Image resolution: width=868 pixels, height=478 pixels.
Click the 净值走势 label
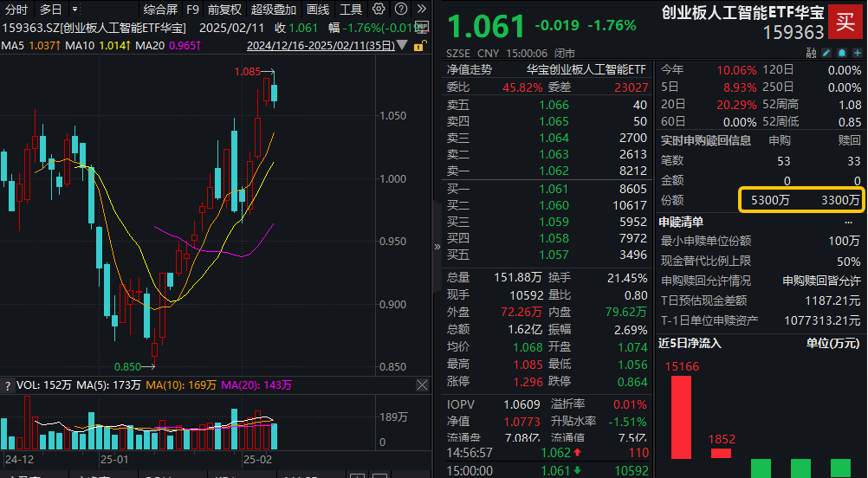(x=470, y=69)
